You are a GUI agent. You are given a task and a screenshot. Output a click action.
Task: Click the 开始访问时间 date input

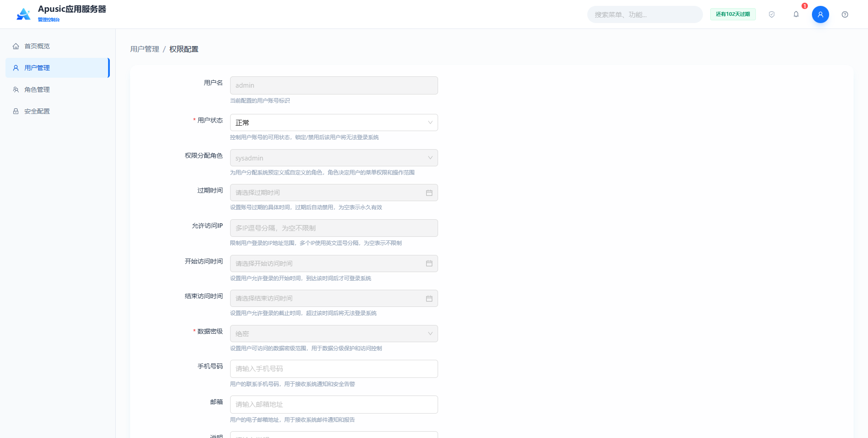334,264
